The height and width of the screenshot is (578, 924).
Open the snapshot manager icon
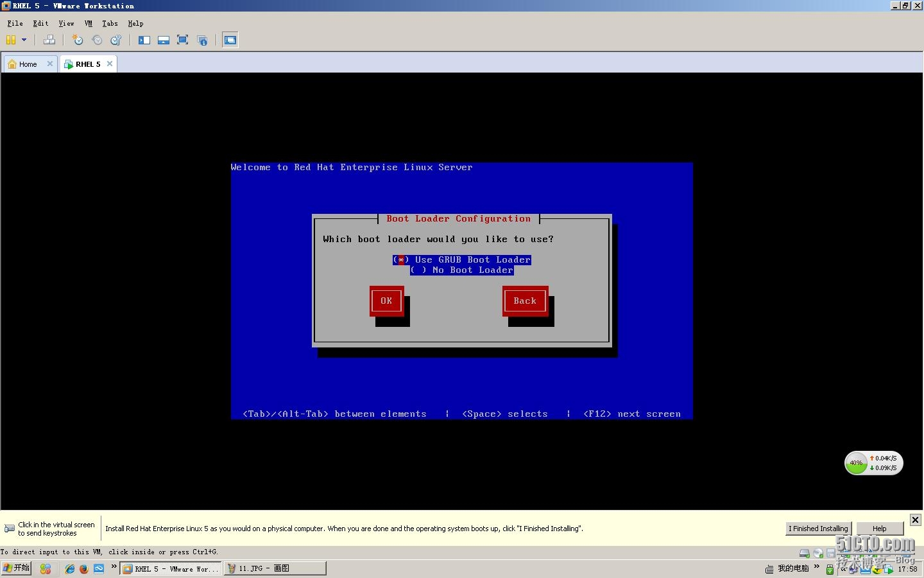pos(116,40)
